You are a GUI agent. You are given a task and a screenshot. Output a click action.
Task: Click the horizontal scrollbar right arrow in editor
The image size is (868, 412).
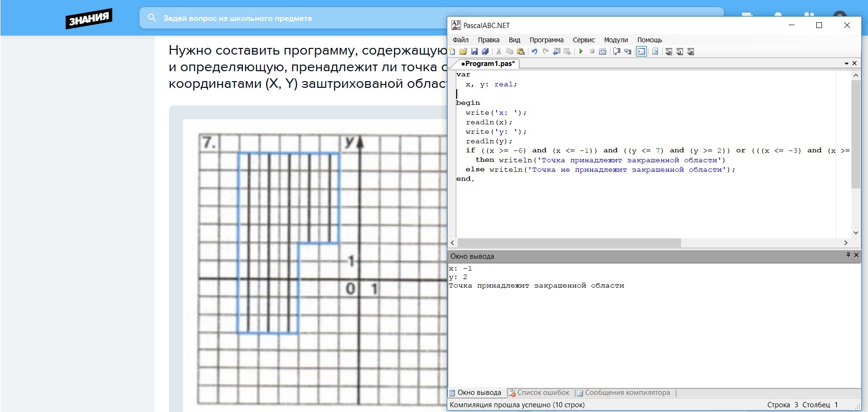click(x=846, y=243)
